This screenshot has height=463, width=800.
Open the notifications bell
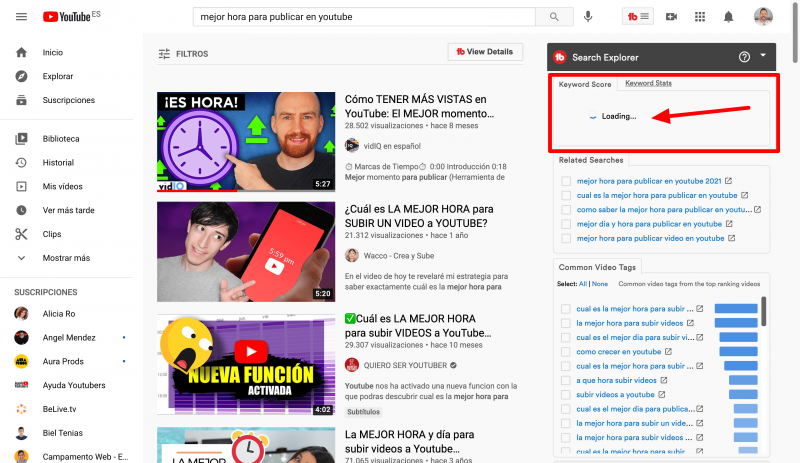[728, 17]
